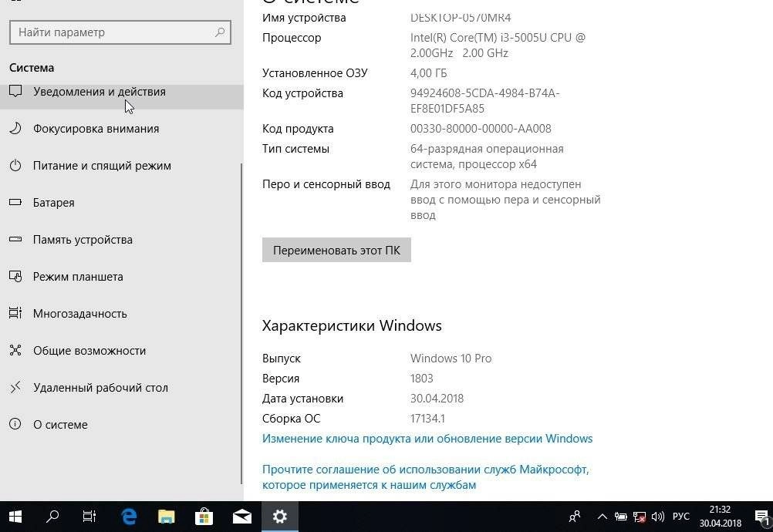Click the installed RAM value 4,00 ГБ
Screen dimensions: 773x532
pos(428,73)
